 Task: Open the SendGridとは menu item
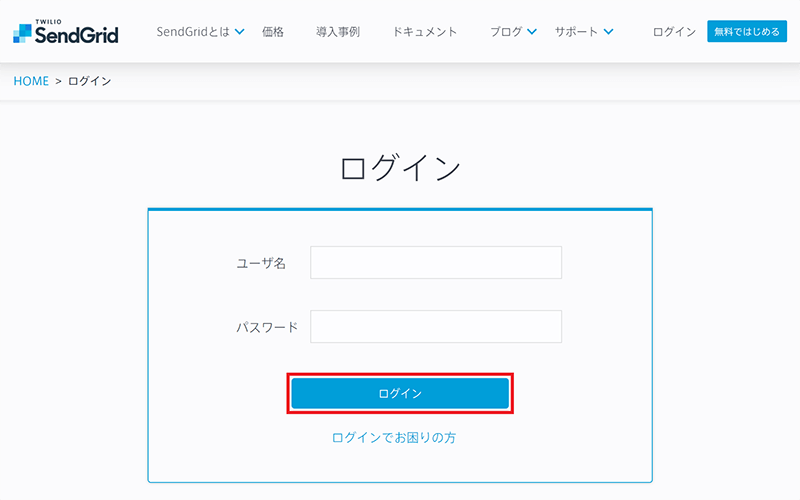click(x=193, y=32)
